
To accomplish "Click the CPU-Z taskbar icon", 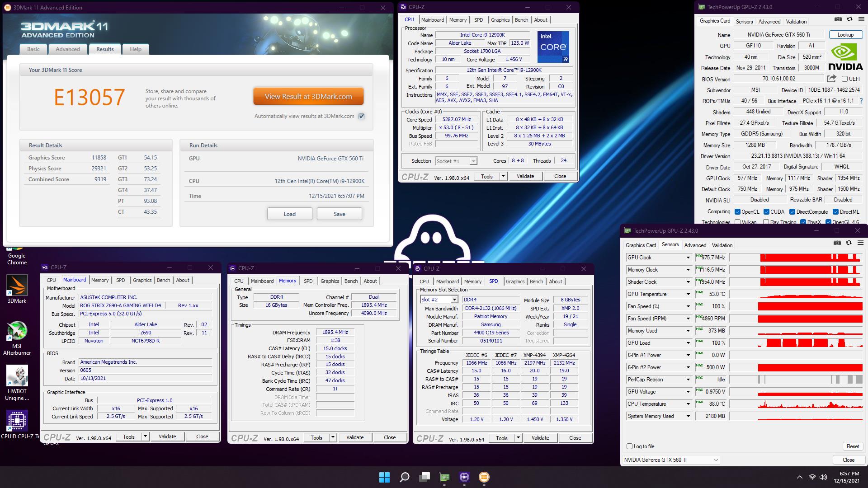I will 464,477.
